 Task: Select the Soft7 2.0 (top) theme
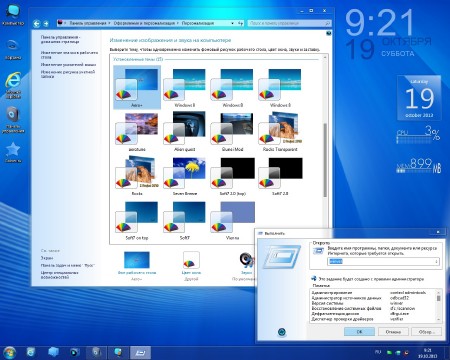[x=232, y=176]
